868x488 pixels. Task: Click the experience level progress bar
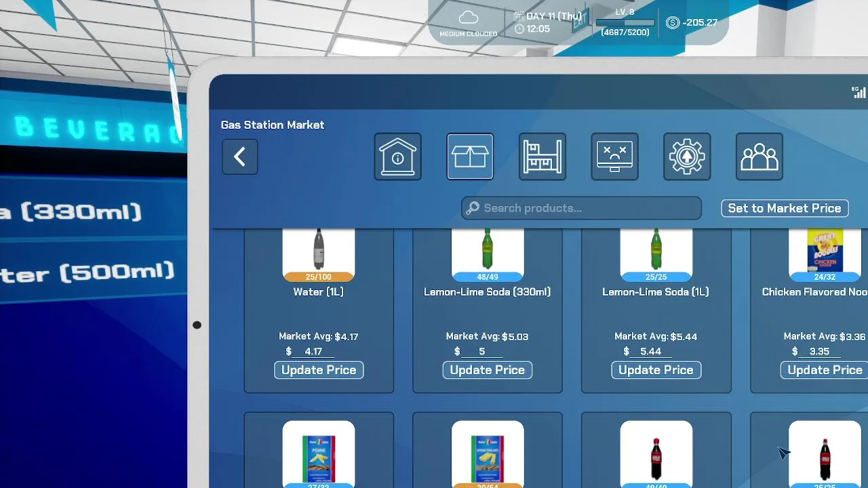point(625,22)
